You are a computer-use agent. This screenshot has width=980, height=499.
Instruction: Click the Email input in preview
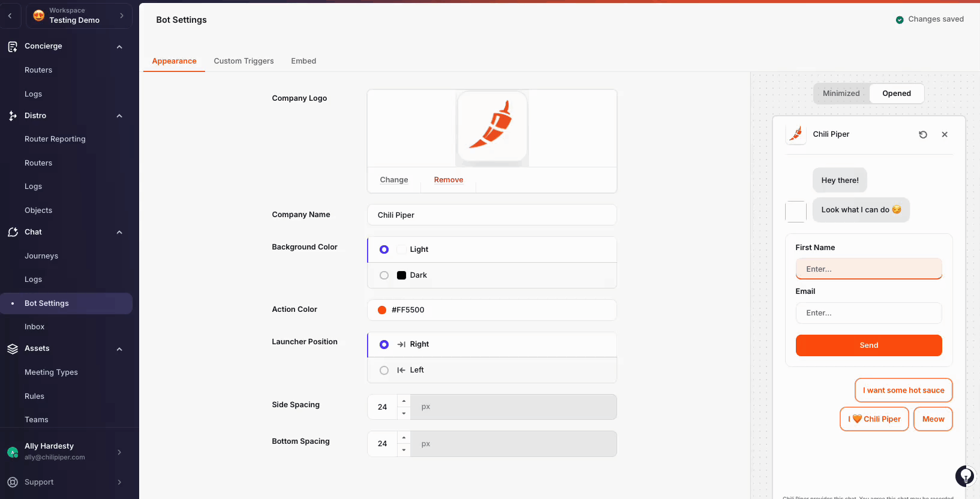click(x=868, y=313)
